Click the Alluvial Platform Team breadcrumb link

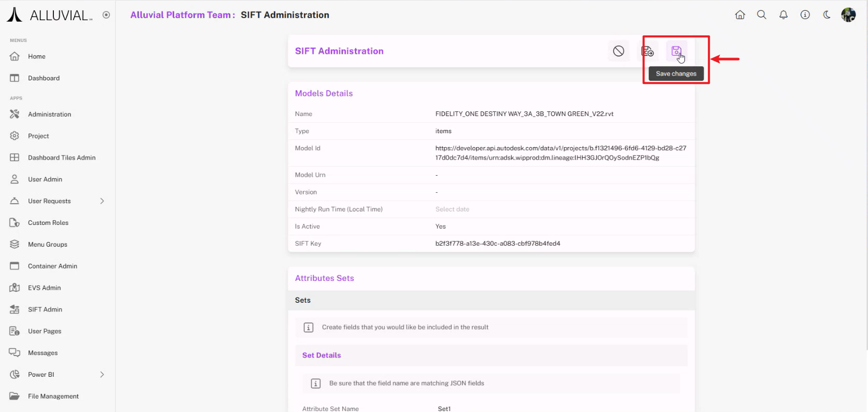180,15
